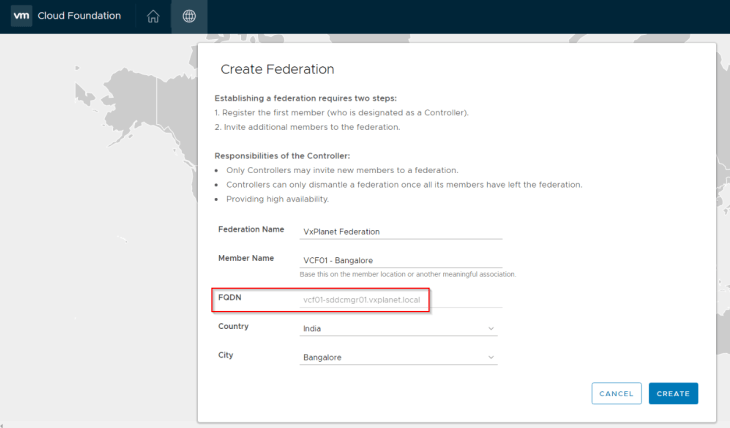Viewport: 730px width, 428px height.
Task: Click the 'Base this on the member location' hint
Action: [x=408, y=274]
